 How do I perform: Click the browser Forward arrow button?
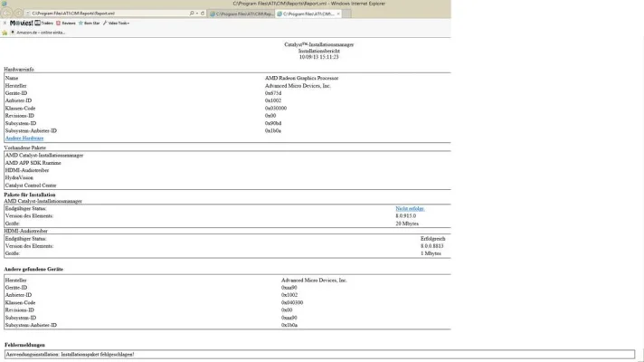pyautogui.click(x=18, y=14)
